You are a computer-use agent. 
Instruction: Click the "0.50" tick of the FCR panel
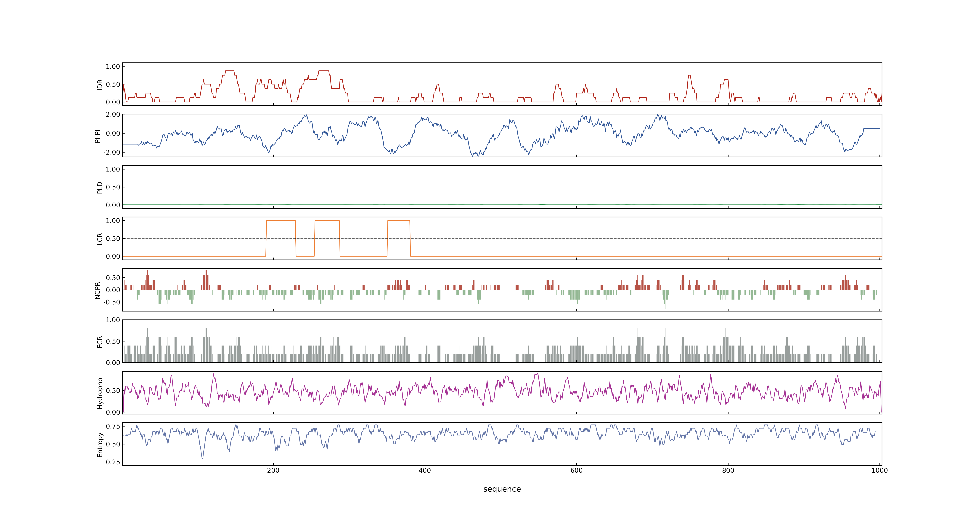[113, 341]
